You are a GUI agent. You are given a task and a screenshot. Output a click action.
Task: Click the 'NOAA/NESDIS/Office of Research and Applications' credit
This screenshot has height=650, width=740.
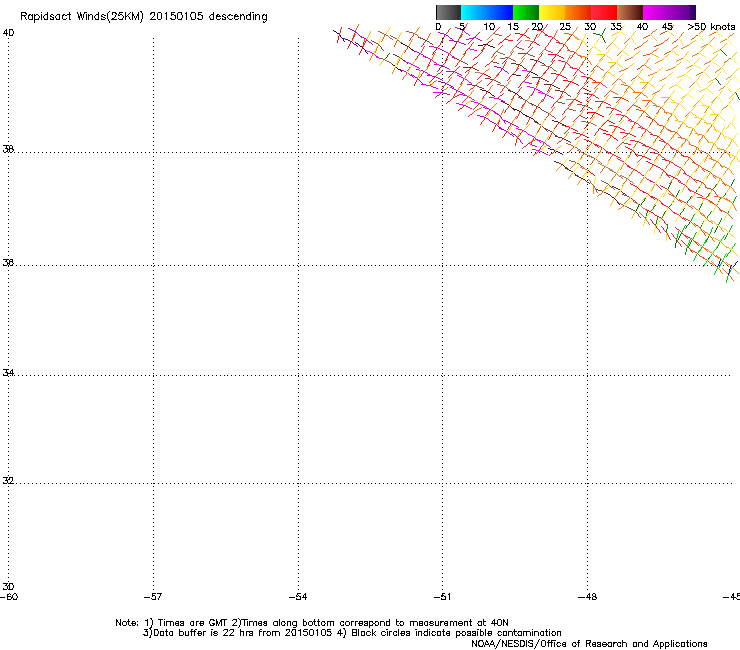tap(589, 644)
